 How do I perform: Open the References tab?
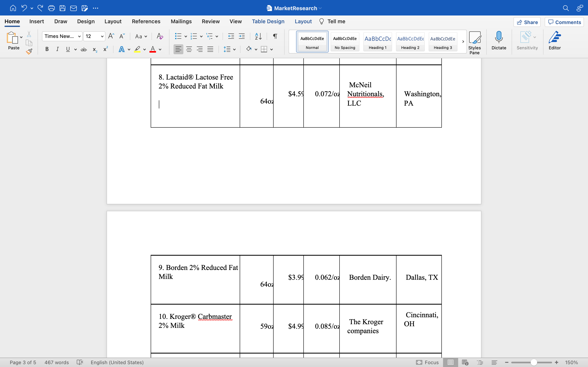(x=146, y=22)
